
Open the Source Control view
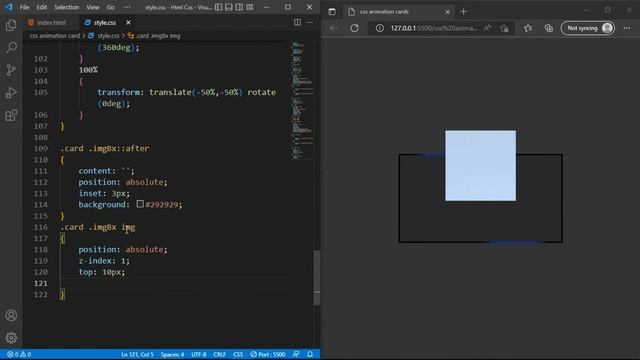coord(11,70)
